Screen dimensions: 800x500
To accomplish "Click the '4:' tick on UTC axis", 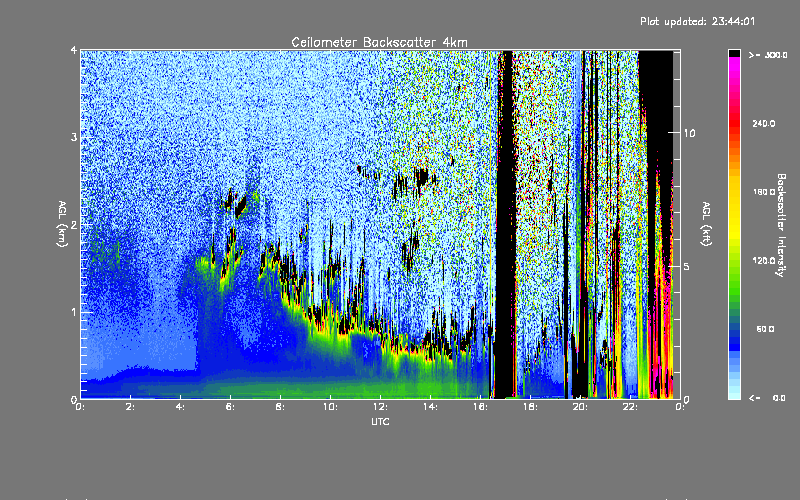I will 181,407.
